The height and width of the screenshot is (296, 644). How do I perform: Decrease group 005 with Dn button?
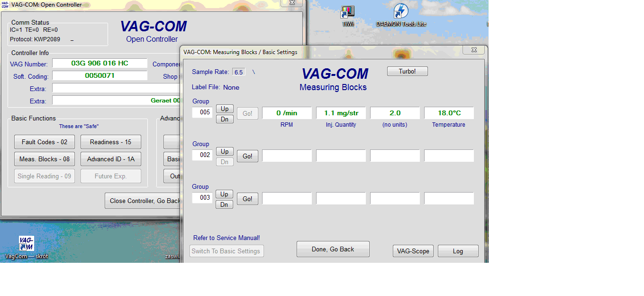click(225, 119)
